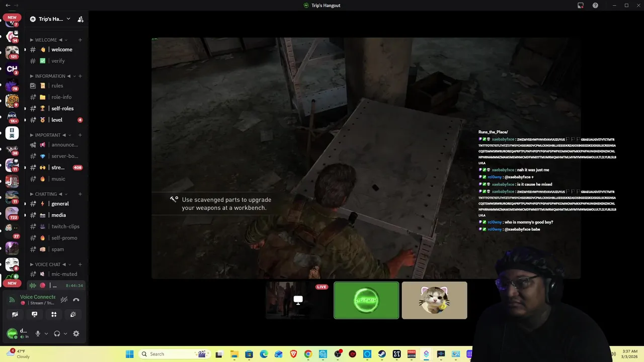Open input device options next to microphone
The height and width of the screenshot is (362, 644).
(x=46, y=333)
